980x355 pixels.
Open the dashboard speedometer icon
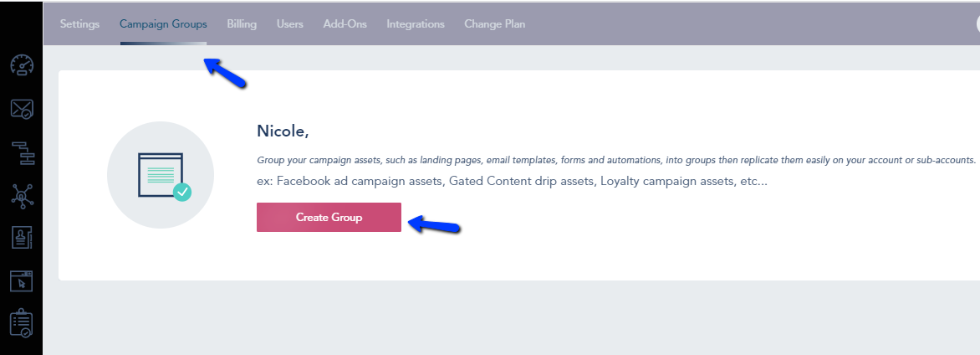point(22,65)
